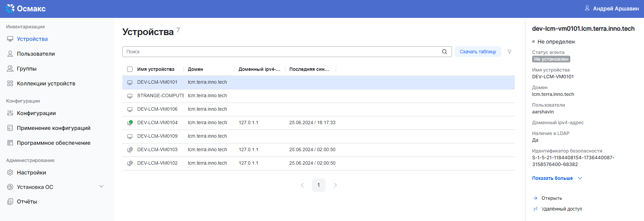The image size is (644, 221).
Task: Click the Открыть arrow icon
Action: pyautogui.click(x=535, y=198)
